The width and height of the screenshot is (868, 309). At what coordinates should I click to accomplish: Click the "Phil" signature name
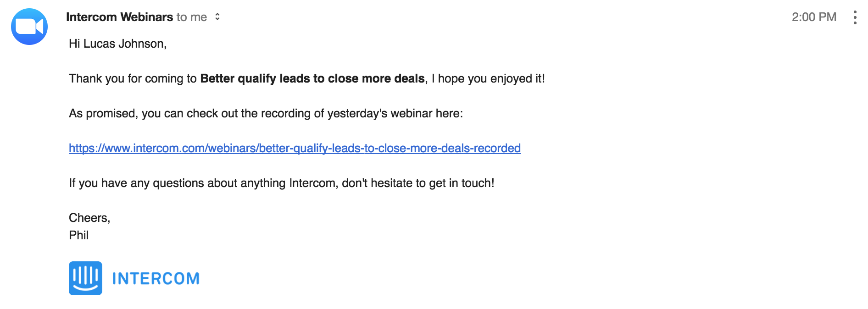coord(78,235)
